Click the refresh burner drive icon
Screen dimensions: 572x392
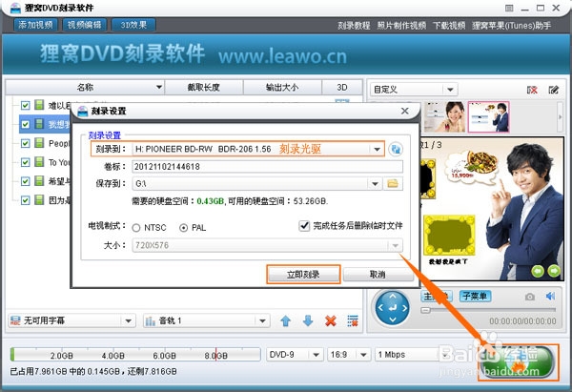[x=396, y=149]
